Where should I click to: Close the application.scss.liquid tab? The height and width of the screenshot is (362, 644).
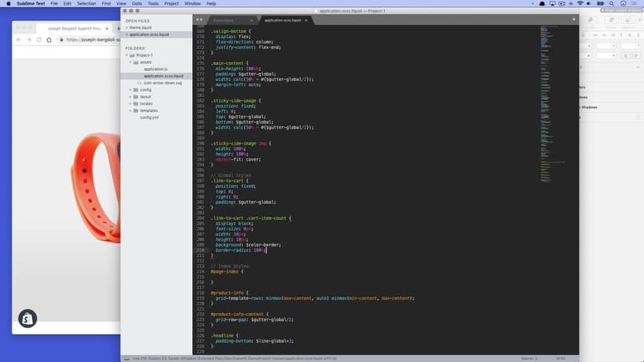pyautogui.click(x=306, y=19)
